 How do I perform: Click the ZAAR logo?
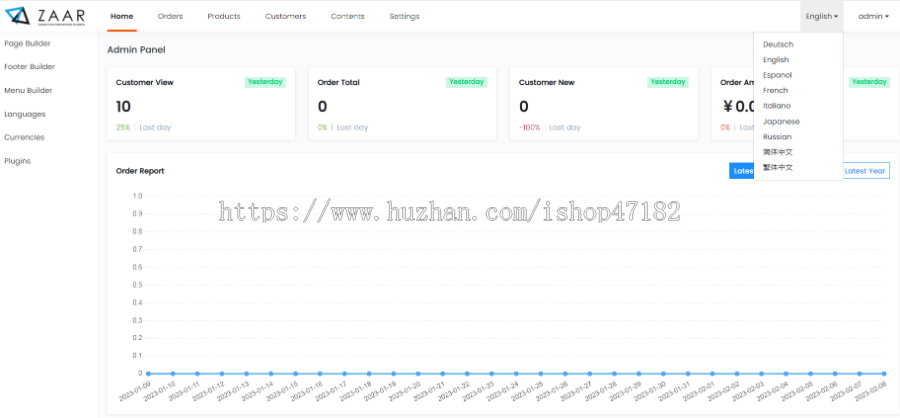(45, 16)
